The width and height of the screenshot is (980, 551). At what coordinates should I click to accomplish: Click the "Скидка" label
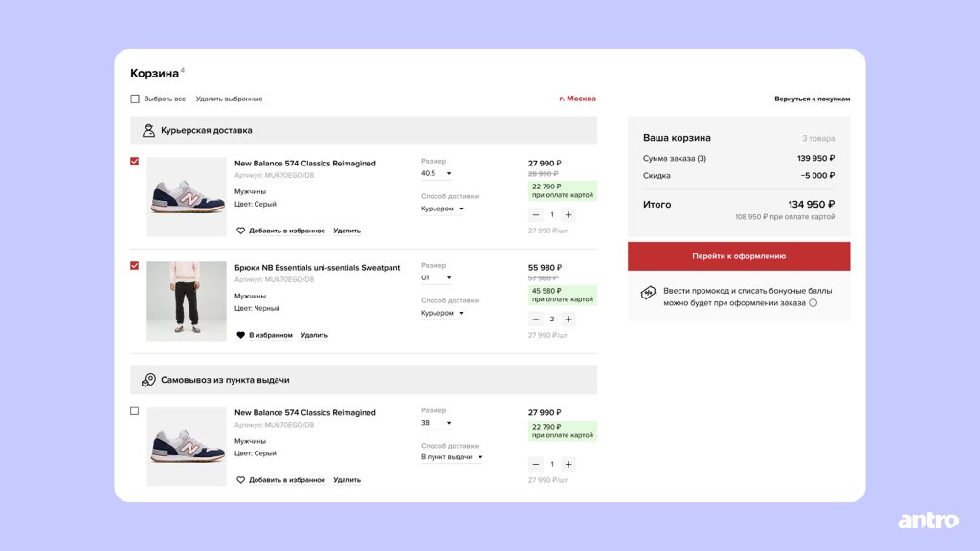pos(657,176)
